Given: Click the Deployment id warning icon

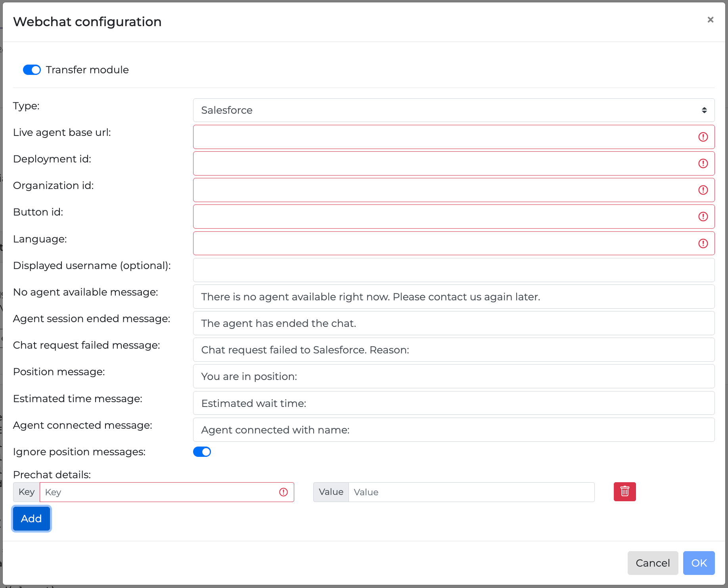Looking at the screenshot, I should [x=703, y=164].
